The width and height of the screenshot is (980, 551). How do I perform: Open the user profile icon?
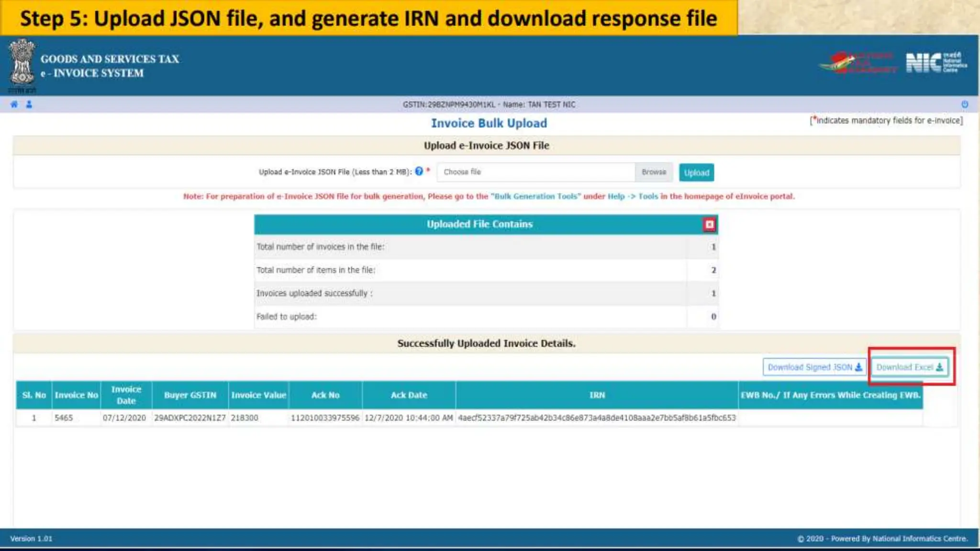click(x=29, y=104)
